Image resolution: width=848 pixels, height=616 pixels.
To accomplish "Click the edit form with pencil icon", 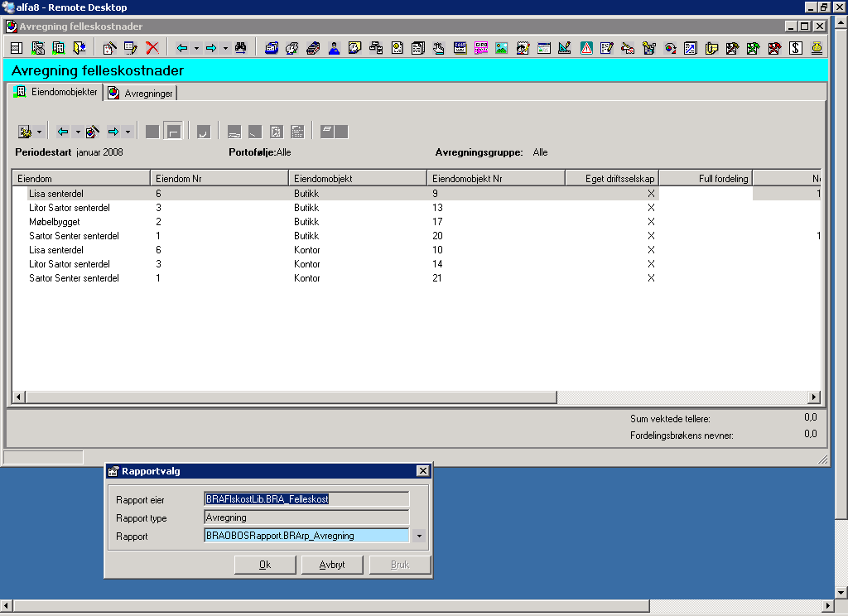I will 130,48.
